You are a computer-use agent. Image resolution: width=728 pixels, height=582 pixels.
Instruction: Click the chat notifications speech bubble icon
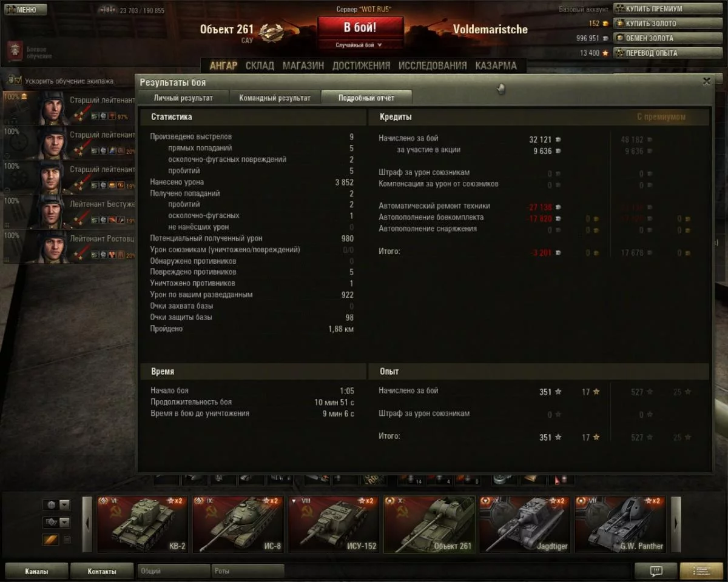click(x=656, y=571)
